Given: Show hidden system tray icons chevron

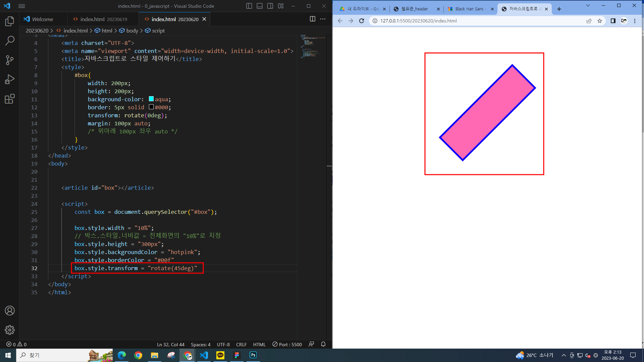Looking at the screenshot, I should click(563, 355).
